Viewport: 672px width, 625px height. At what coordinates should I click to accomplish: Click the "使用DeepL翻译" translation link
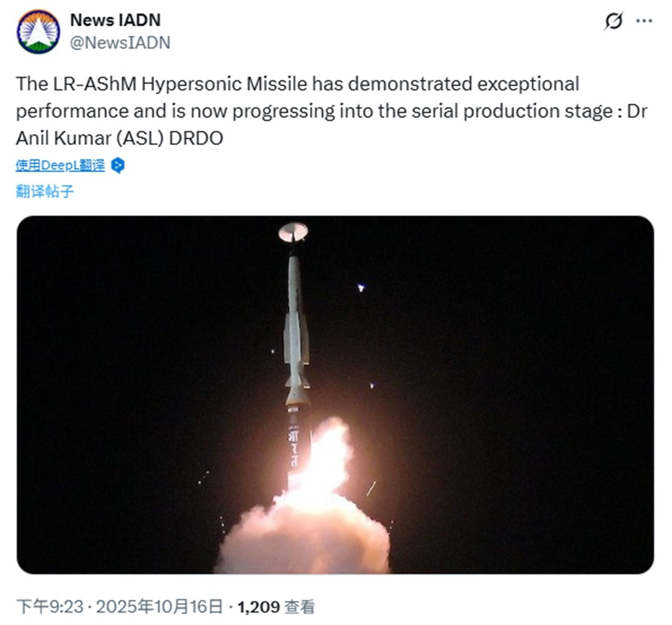coord(61,166)
